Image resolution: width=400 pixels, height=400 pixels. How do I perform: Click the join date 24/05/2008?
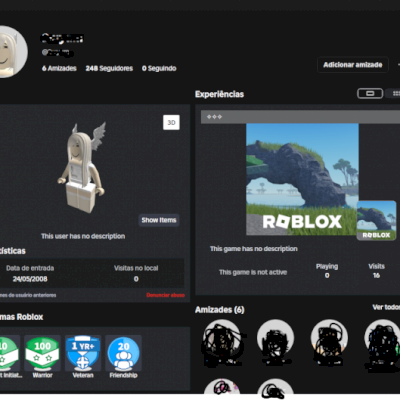pyautogui.click(x=30, y=279)
